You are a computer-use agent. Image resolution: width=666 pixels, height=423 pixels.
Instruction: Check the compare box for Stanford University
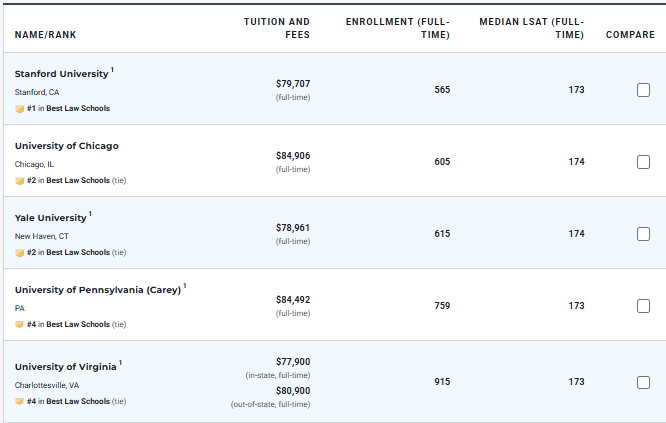point(643,90)
